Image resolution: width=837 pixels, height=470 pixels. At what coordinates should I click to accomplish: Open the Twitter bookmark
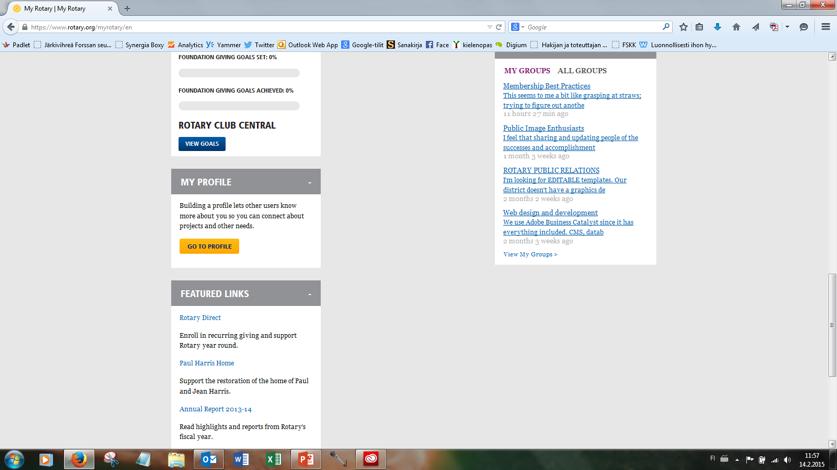[259, 45]
